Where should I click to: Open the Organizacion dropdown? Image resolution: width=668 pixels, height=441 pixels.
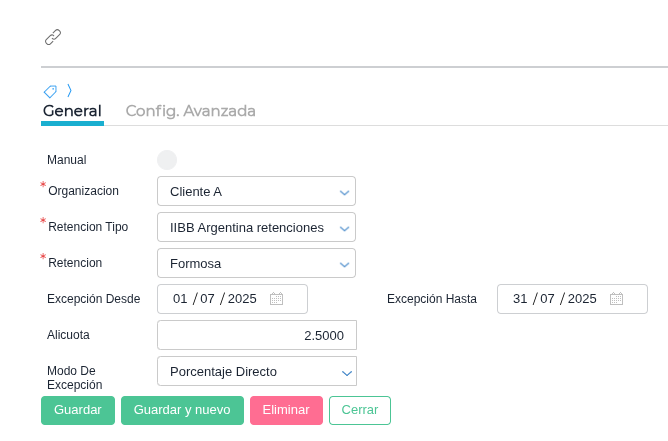256,191
